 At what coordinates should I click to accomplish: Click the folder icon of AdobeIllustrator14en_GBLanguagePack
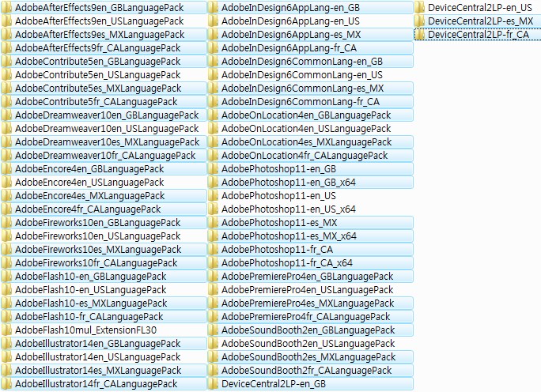[6, 344]
